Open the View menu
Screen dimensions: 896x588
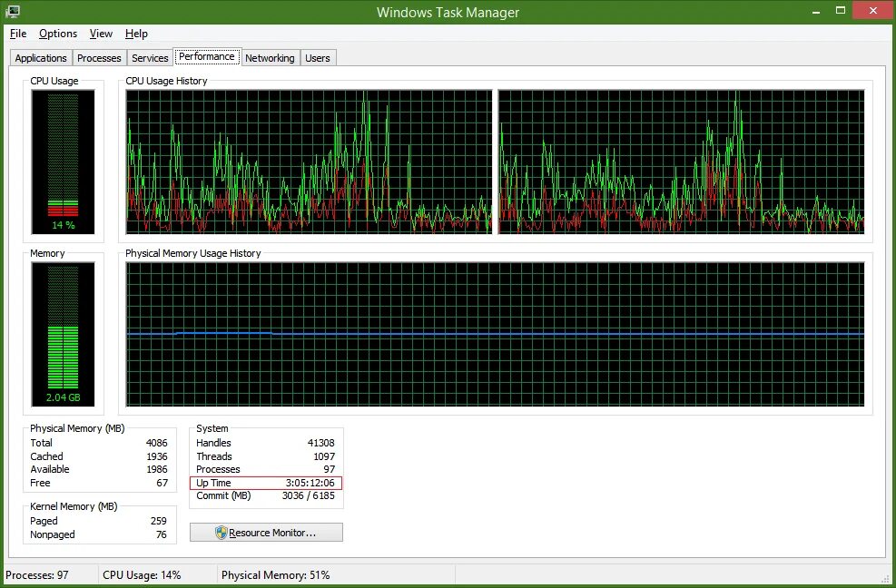click(101, 34)
